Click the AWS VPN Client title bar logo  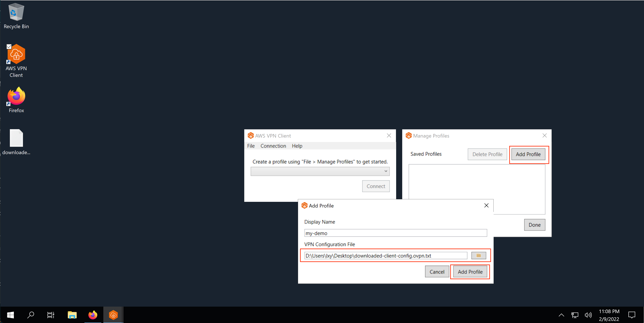(x=251, y=135)
